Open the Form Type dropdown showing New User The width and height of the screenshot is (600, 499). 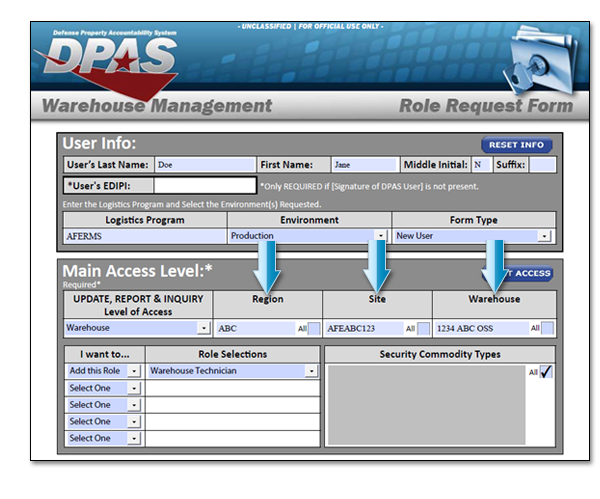[473, 236]
